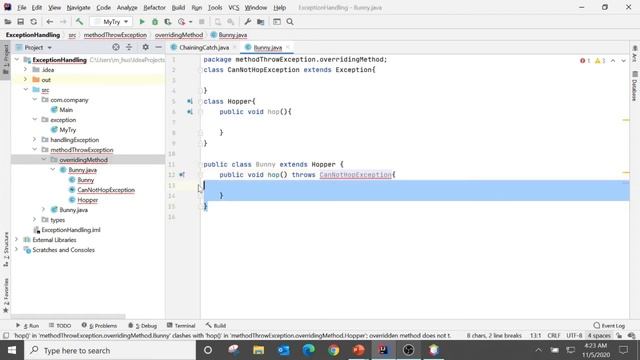640x360 pixels.
Task: Open the MyTry run configuration dropdown
Action: click(x=111, y=22)
